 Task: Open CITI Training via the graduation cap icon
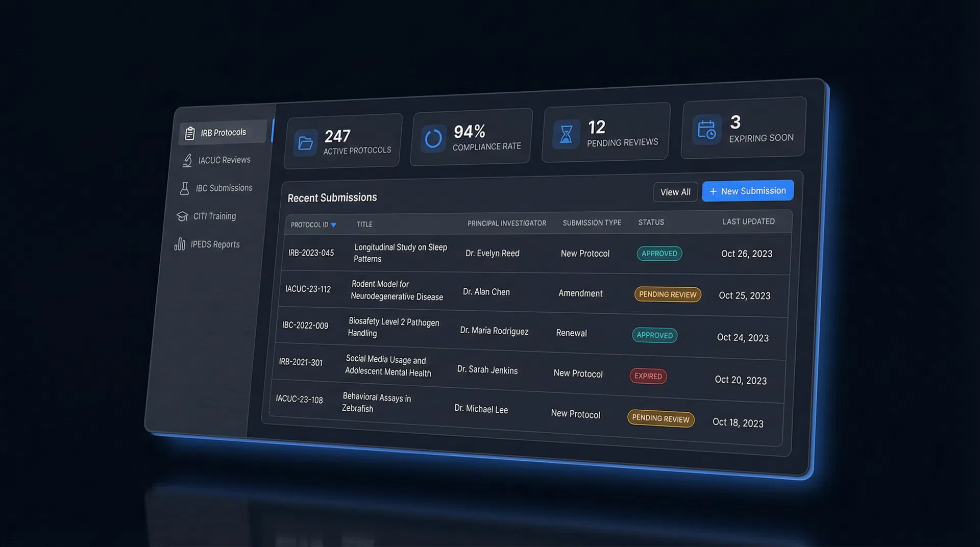point(182,216)
